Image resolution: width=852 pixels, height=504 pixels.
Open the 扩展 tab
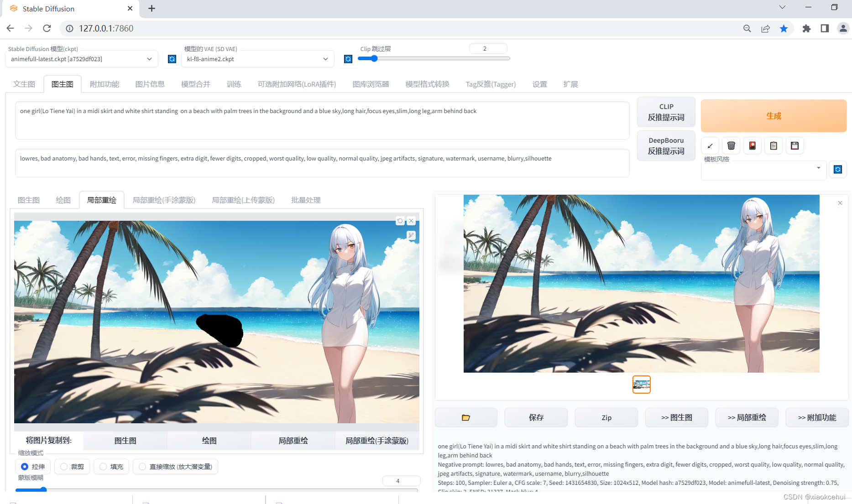pos(571,84)
